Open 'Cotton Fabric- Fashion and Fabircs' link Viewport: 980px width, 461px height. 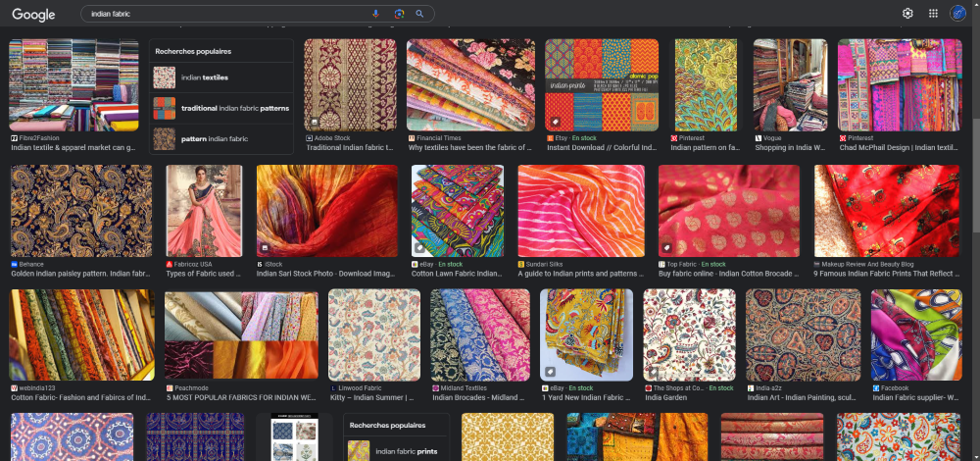pyautogui.click(x=80, y=398)
